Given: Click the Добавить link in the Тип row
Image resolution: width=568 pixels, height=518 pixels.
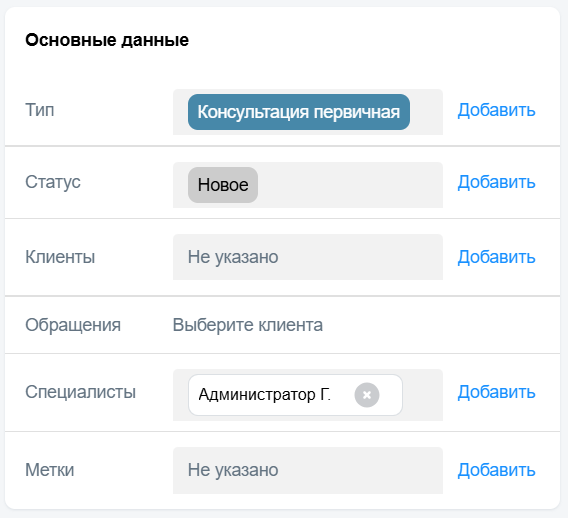Looking at the screenshot, I should [496, 110].
